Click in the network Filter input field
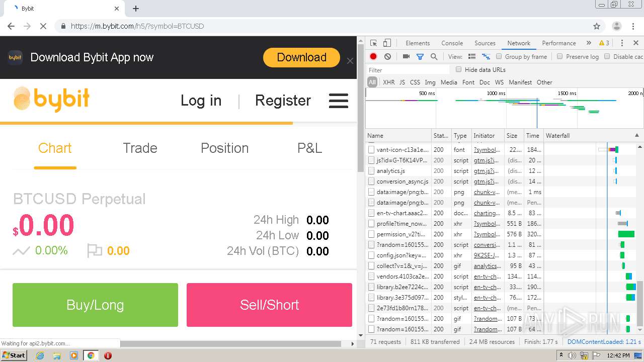Image resolution: width=644 pixels, height=362 pixels. point(408,70)
